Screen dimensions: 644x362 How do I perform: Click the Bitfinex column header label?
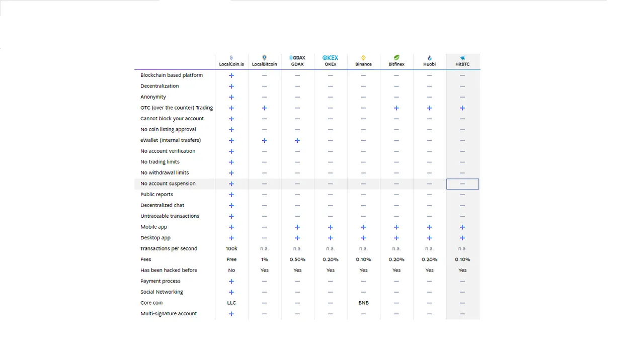(396, 64)
